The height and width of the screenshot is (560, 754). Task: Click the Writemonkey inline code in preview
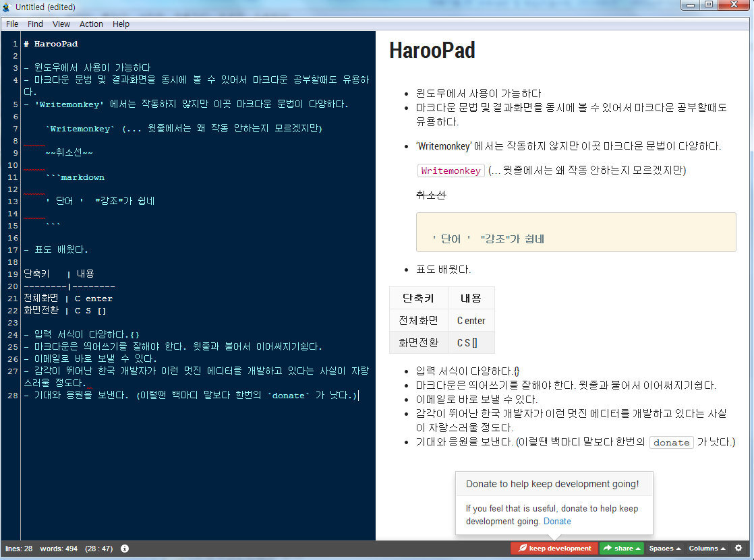click(451, 170)
